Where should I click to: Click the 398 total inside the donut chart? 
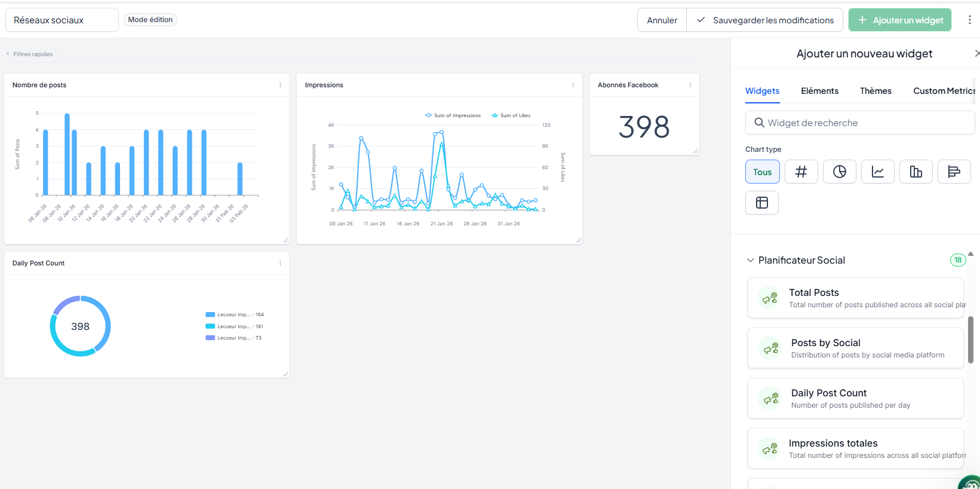pyautogui.click(x=80, y=326)
